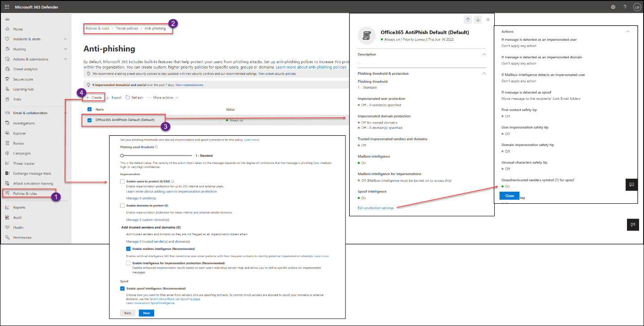This screenshot has height=326, width=644.
Task: Expand Incidents & alerts chevron
Action: (65, 39)
